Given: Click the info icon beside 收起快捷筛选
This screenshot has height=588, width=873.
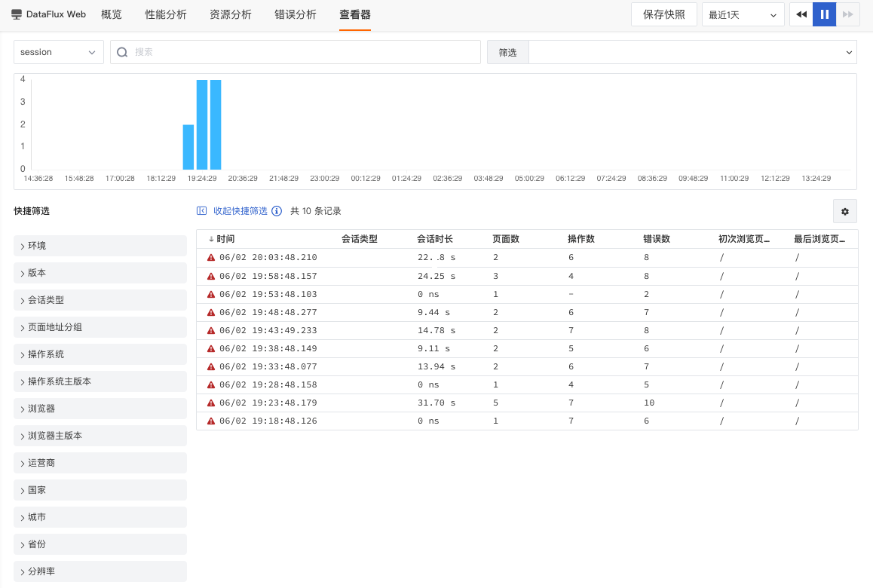Looking at the screenshot, I should pos(277,211).
